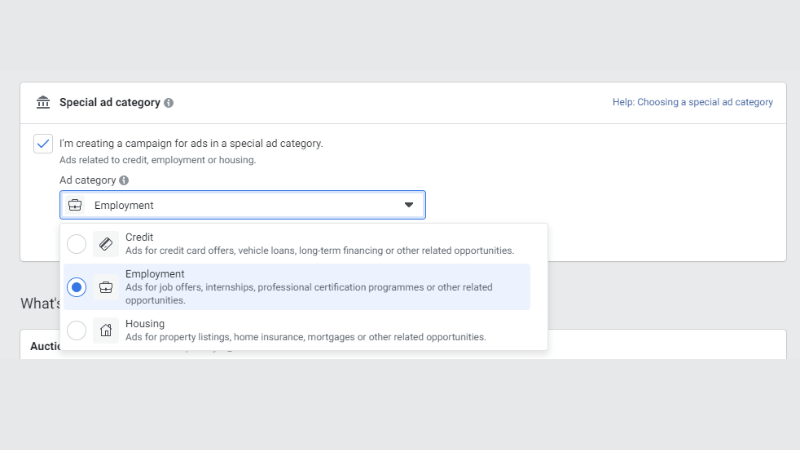800x450 pixels.
Task: Click the credit card icon in Credit option
Action: (x=106, y=244)
